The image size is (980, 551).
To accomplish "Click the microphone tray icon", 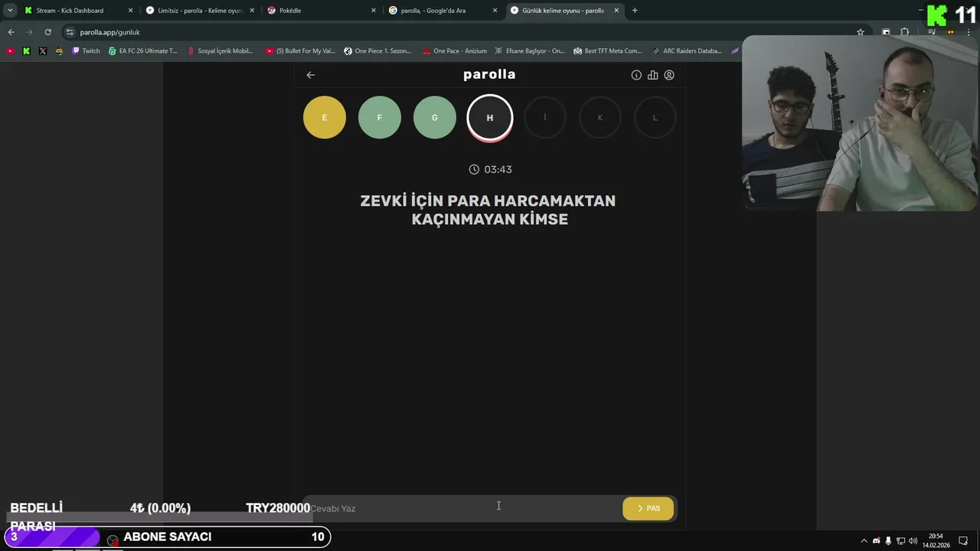I will [888, 541].
